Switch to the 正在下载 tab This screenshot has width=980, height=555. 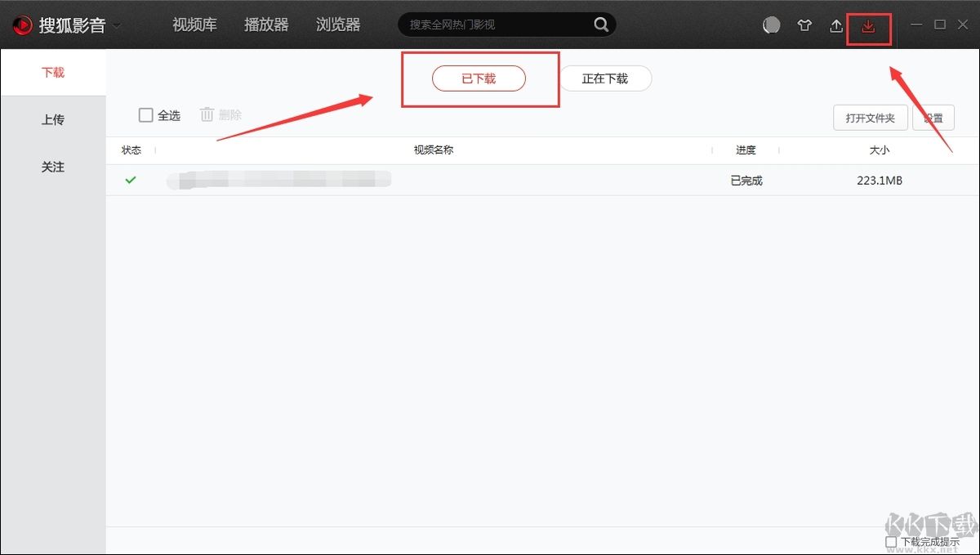(605, 78)
